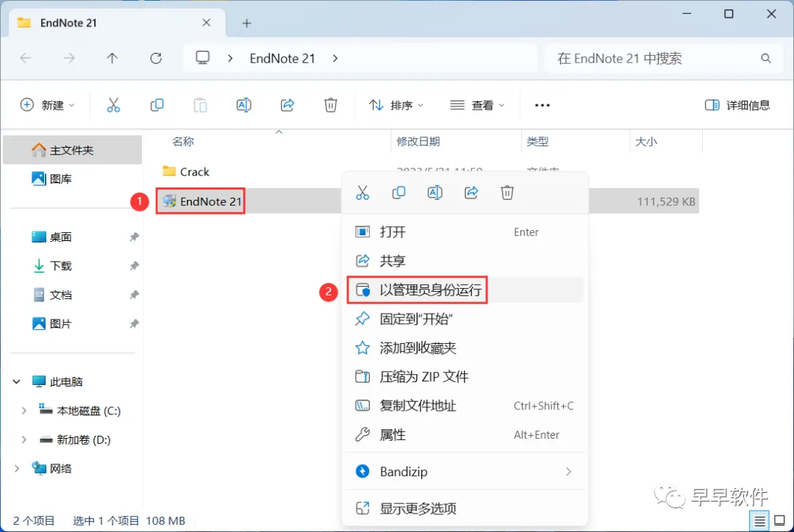Open 主文件夹 in the sidebar
The width and height of the screenshot is (794, 532).
[72, 150]
